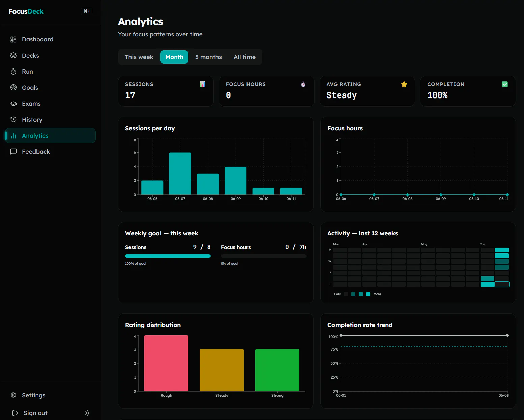Viewport: 524px width, 420px height.
Task: Open the Run section
Action: 51,72
